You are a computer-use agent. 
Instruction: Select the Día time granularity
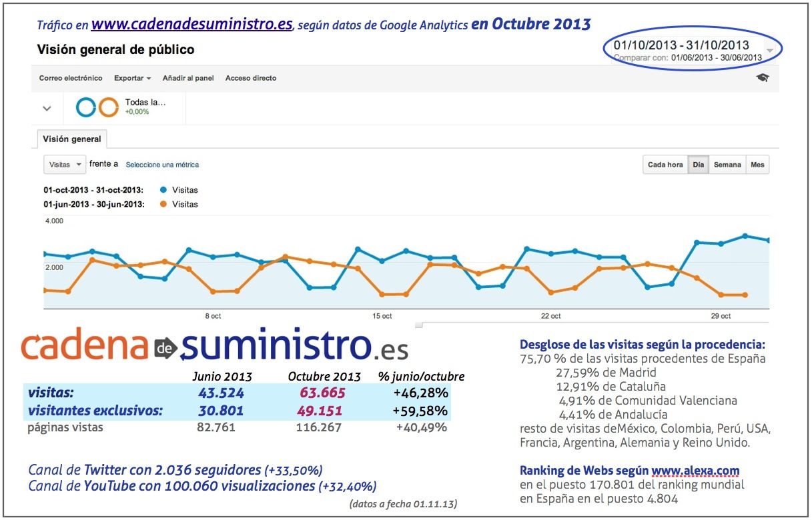coord(698,165)
